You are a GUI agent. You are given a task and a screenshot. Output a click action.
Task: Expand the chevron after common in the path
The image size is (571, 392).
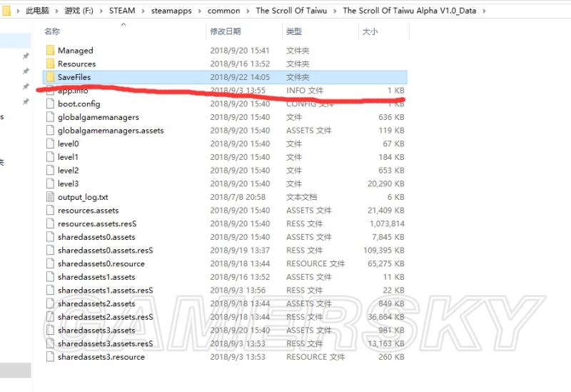tap(248, 11)
